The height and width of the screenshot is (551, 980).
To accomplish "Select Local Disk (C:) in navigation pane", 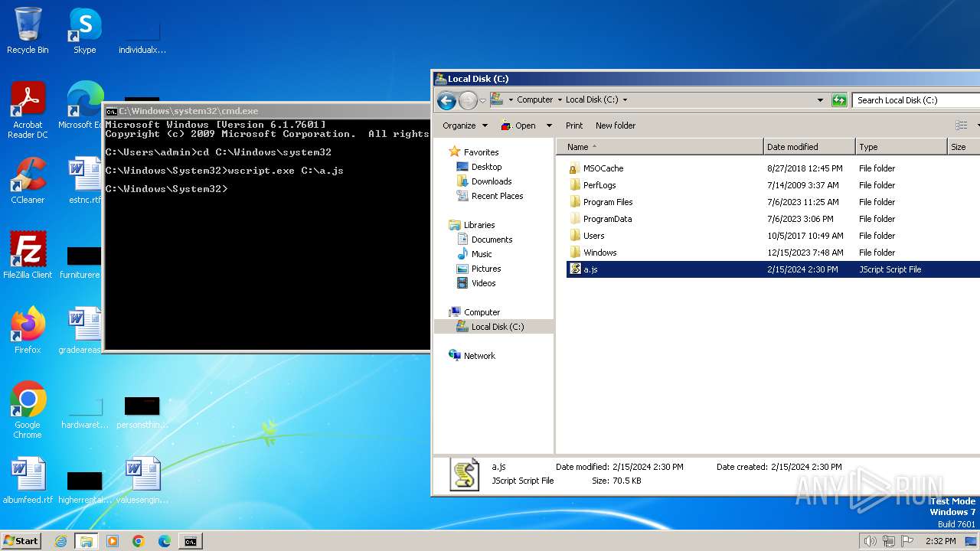I will click(493, 327).
